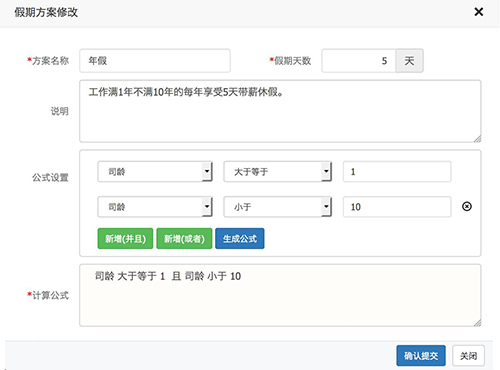Focus the 方案名称 input containing 年假
This screenshot has height=370, width=500.
[x=155, y=61]
